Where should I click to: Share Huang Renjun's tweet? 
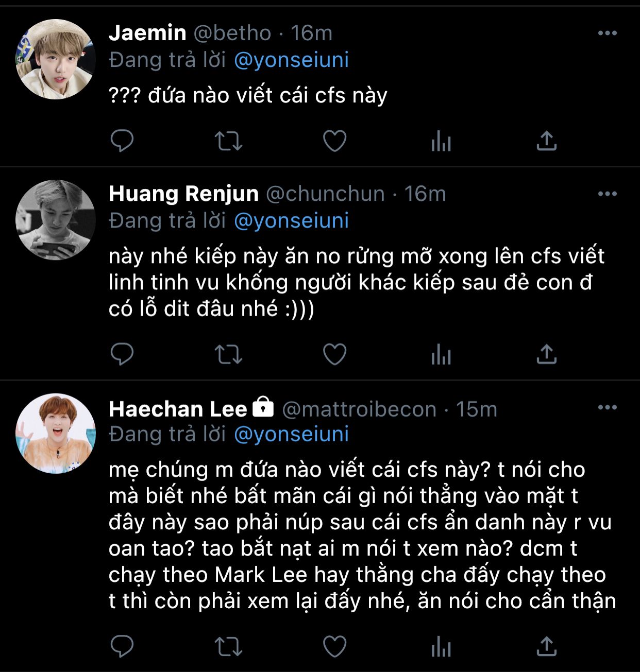[546, 354]
